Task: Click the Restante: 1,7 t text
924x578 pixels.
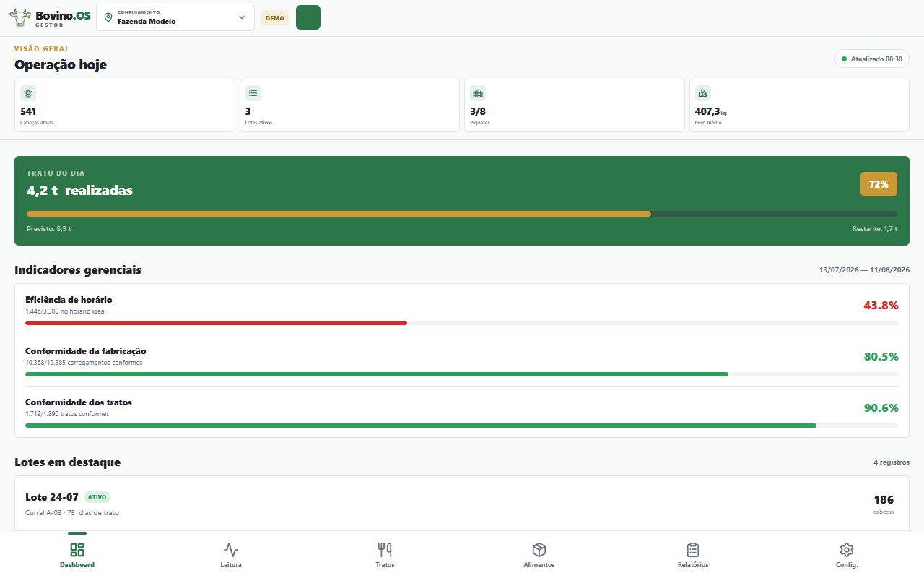Action: point(874,228)
